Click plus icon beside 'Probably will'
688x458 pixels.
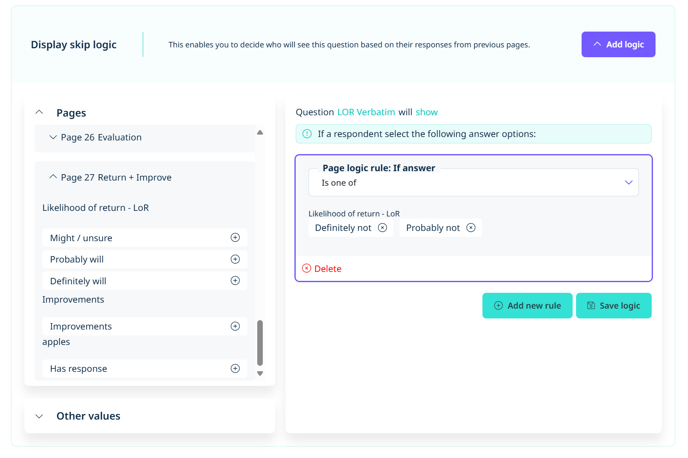tap(235, 259)
